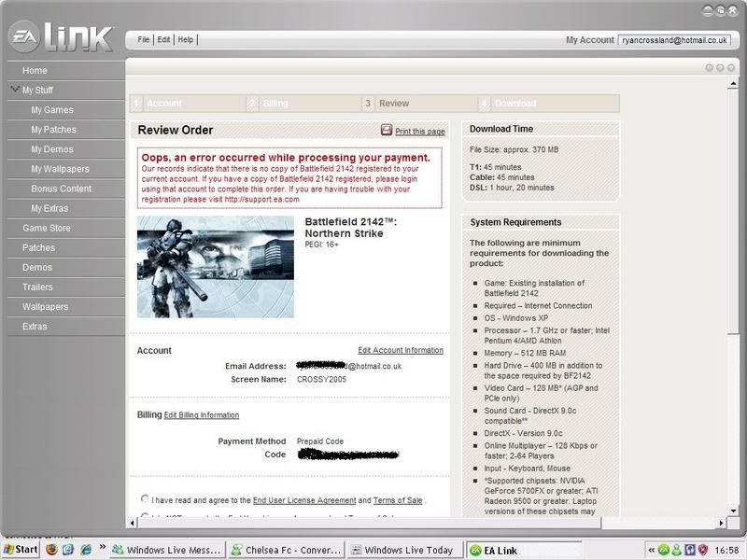Screen dimensions: 747x560
Task: Open Edit Billing Information link
Action: 202,415
